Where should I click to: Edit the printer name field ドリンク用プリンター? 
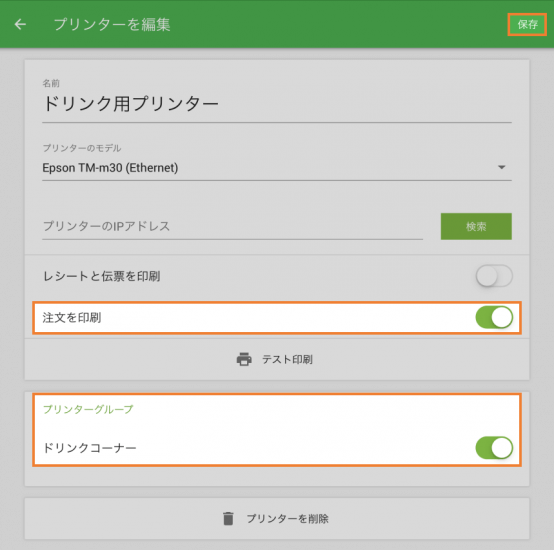277,105
